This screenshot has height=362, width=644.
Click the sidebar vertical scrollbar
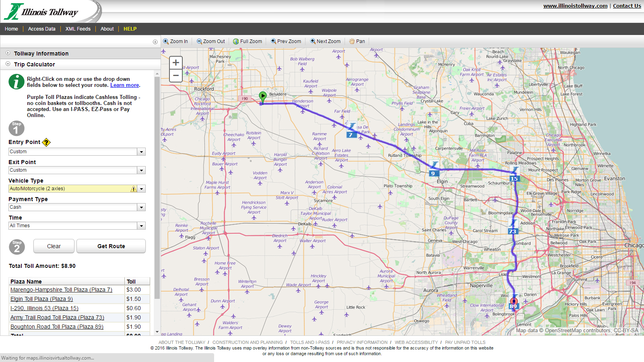click(157, 185)
